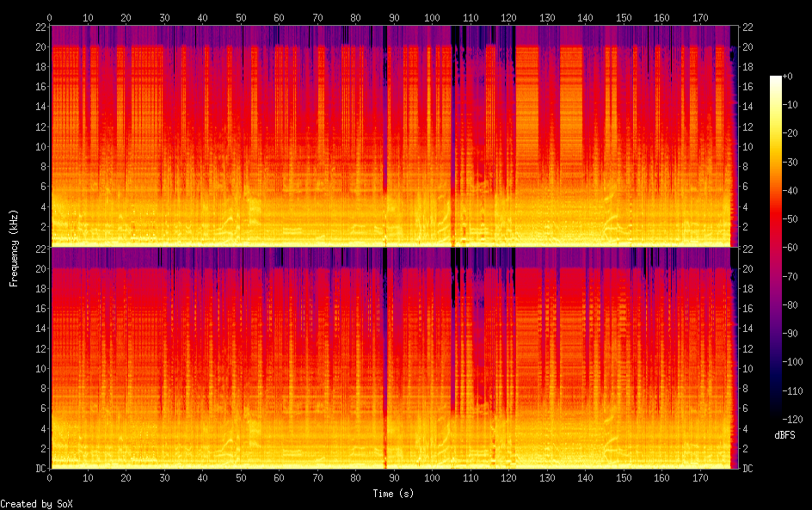The height and width of the screenshot is (510, 812).
Task: Click the "DC" label at the bottom-left axis
Action: coord(39,469)
